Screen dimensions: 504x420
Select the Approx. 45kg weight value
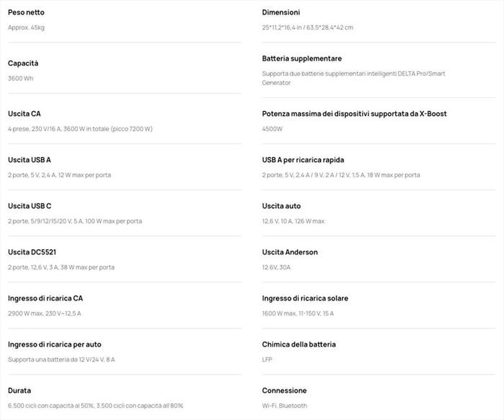26,27
